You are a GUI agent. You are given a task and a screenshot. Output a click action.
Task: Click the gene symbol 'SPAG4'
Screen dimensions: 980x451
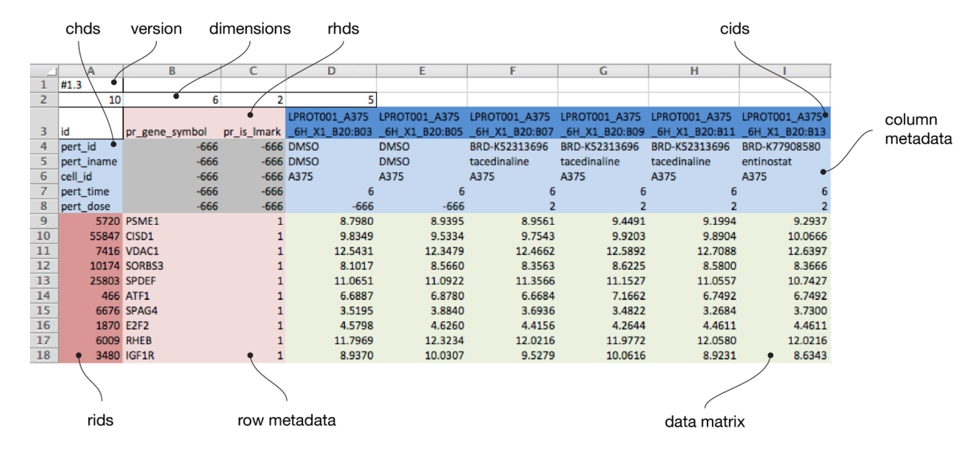(x=172, y=310)
